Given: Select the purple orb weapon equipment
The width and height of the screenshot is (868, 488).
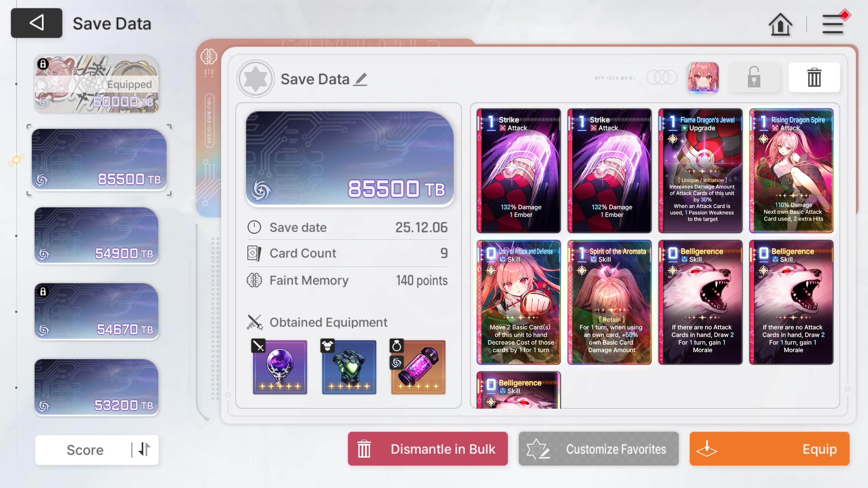Looking at the screenshot, I should [280, 367].
